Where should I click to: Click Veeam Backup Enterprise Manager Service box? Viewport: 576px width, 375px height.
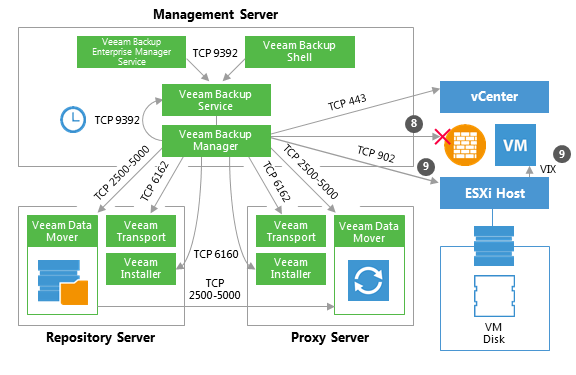pos(131,52)
